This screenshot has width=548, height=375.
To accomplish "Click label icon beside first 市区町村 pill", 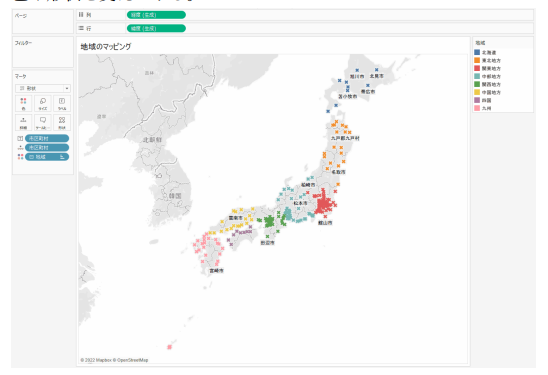I will [x=20, y=138].
